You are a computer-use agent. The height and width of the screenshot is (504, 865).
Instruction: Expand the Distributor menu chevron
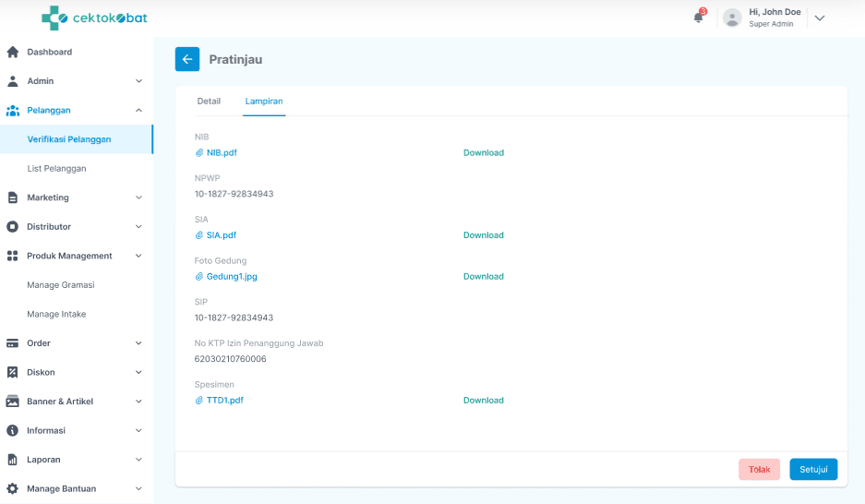[x=138, y=227]
